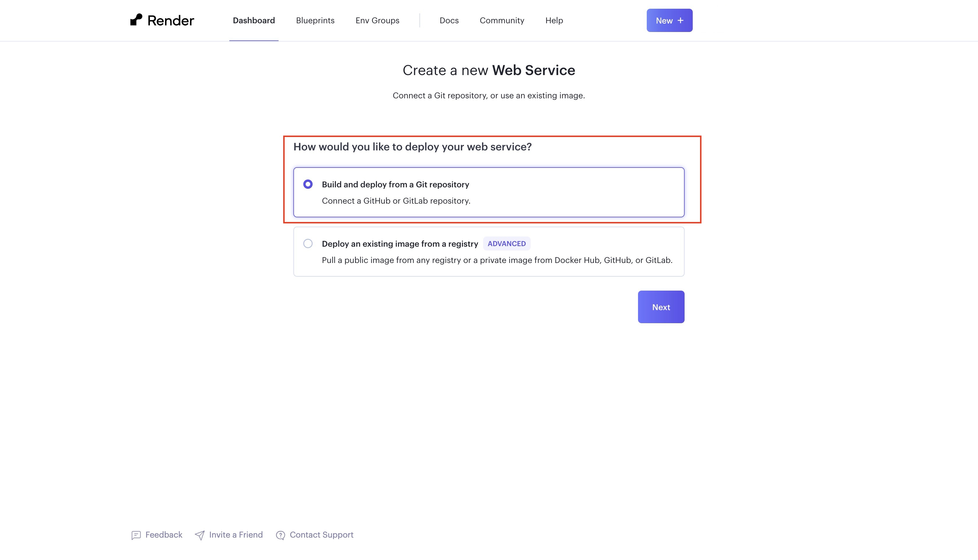Screen dimensions: 978x560
Task: Click the Feedback link text
Action: 164,535
